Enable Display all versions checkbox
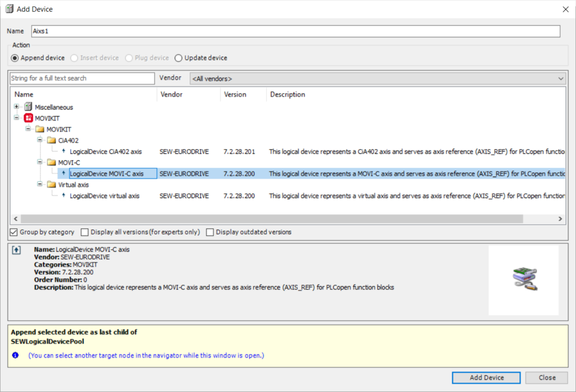Viewport: 576px width, 392px height. 85,232
